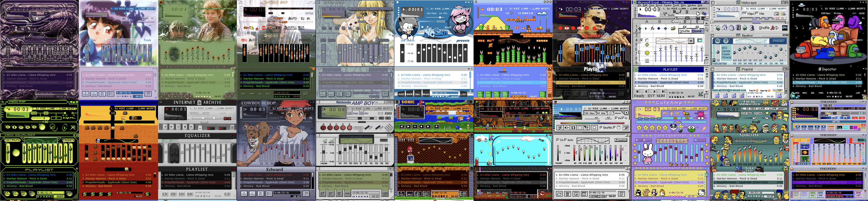Open the Help menu in the Excel skin

click(700, 5)
